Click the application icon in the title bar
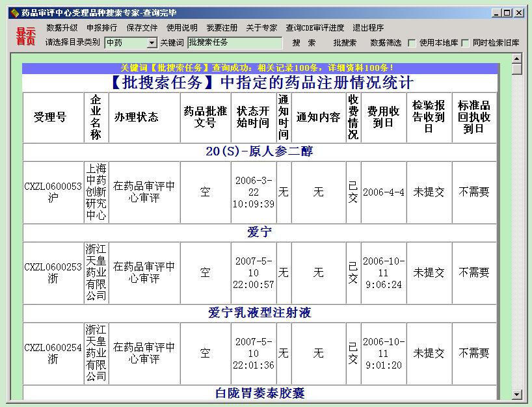Screen dimensions: 532x407 (x=14, y=13)
